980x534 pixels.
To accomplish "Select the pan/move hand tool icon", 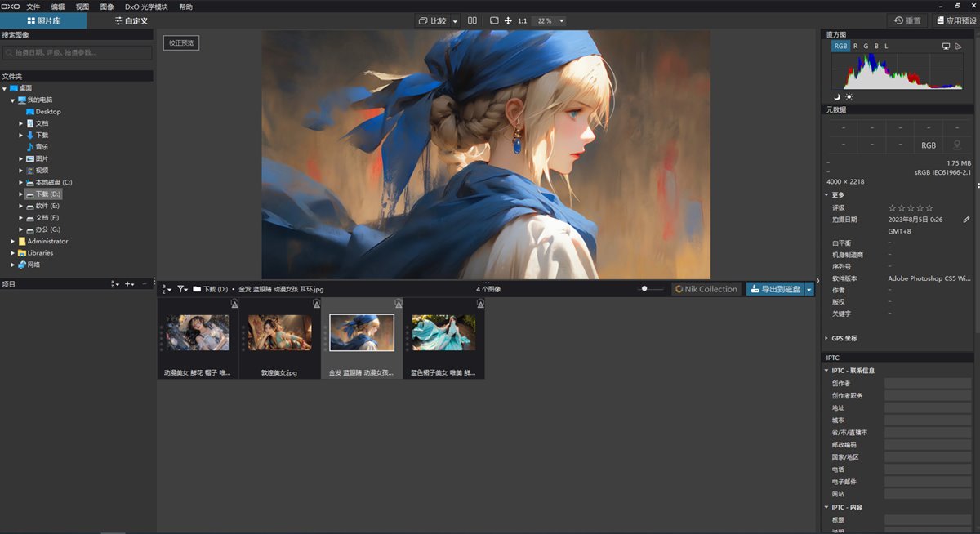I will 508,20.
